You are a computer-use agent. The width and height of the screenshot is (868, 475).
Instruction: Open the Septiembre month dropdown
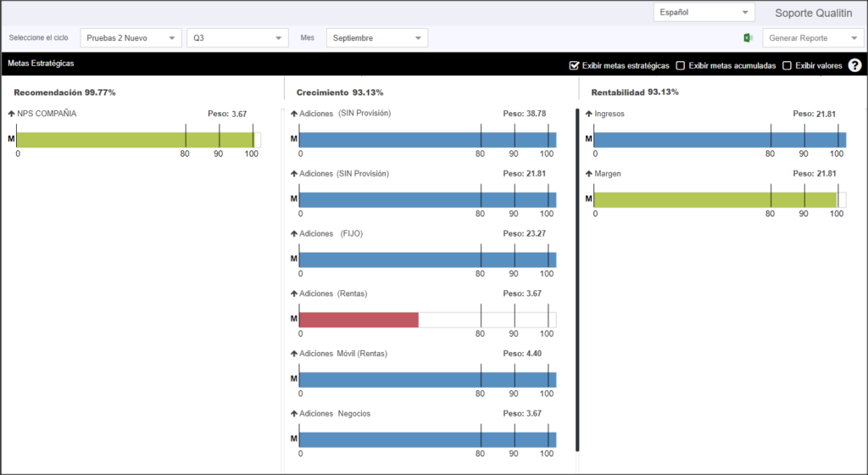pyautogui.click(x=377, y=37)
